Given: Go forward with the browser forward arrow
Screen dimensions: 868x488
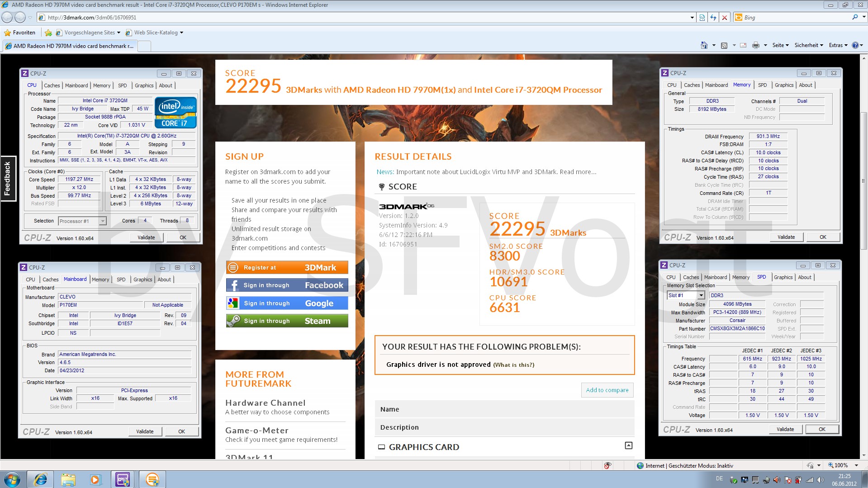Looking at the screenshot, I should point(20,18).
